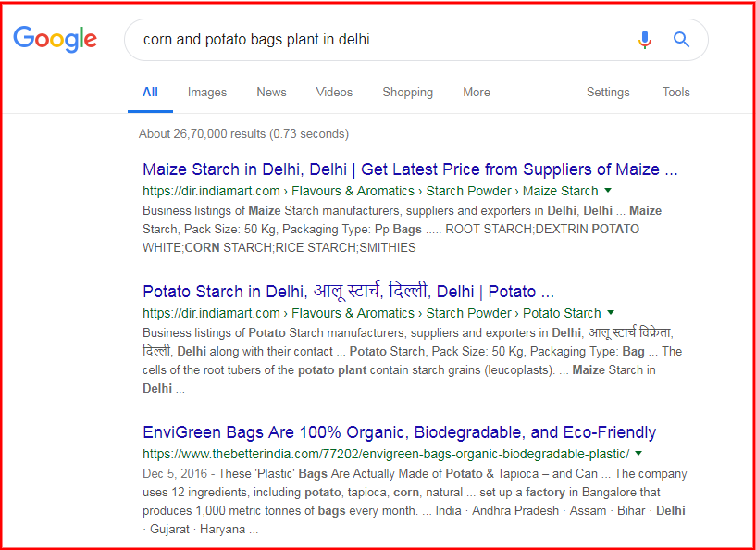The height and width of the screenshot is (550, 756).
Task: Expand dropdown arrow beside Maize Starch URL
Action: point(608,191)
